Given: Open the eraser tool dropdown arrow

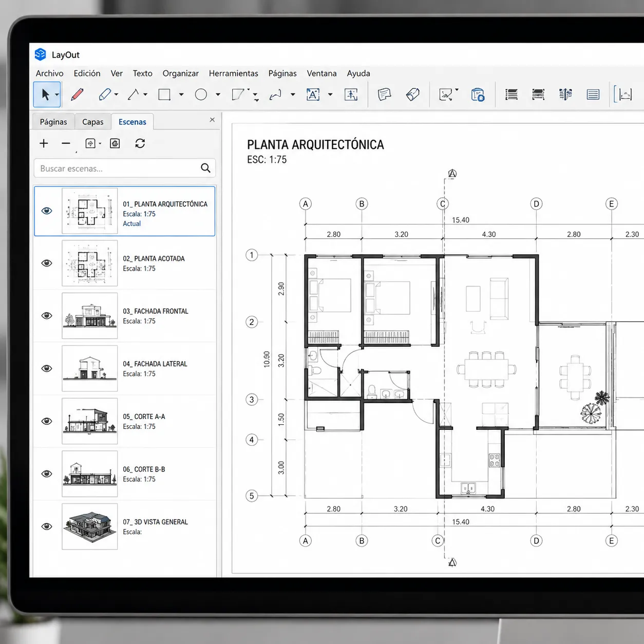Looking at the screenshot, I should [x=117, y=94].
